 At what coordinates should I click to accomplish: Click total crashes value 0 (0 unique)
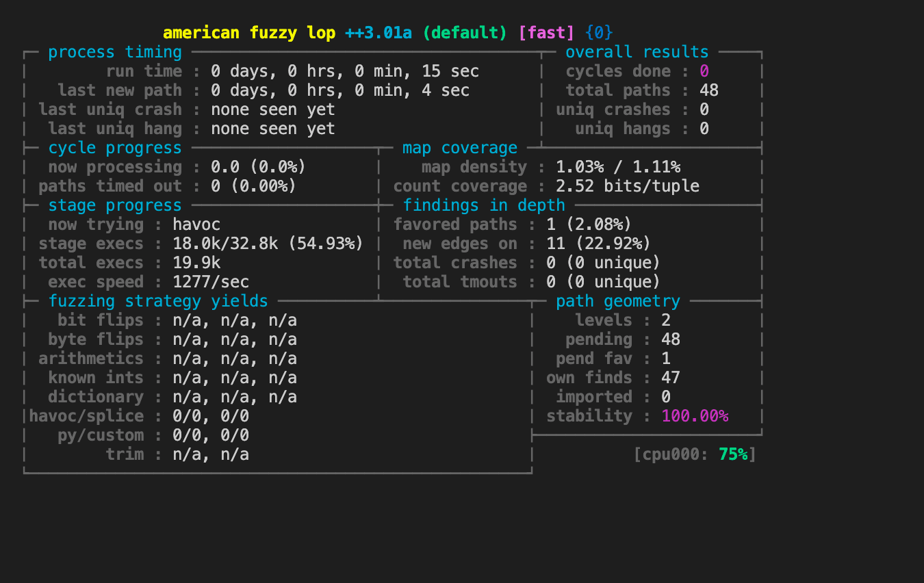click(604, 263)
